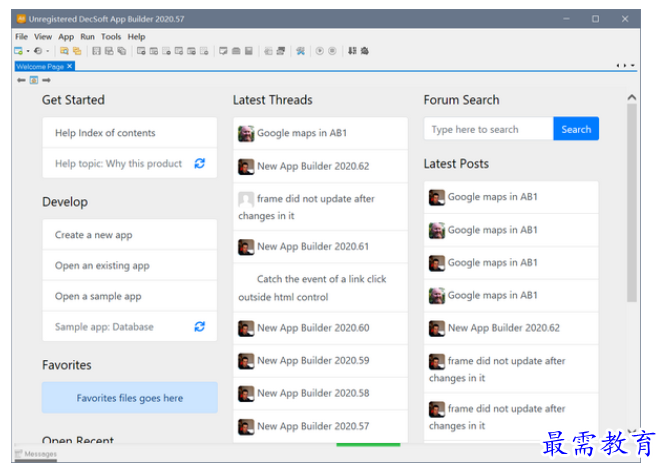Click the Open app folder icon with magnifier
The height and width of the screenshot is (475, 664).
[x=64, y=51]
